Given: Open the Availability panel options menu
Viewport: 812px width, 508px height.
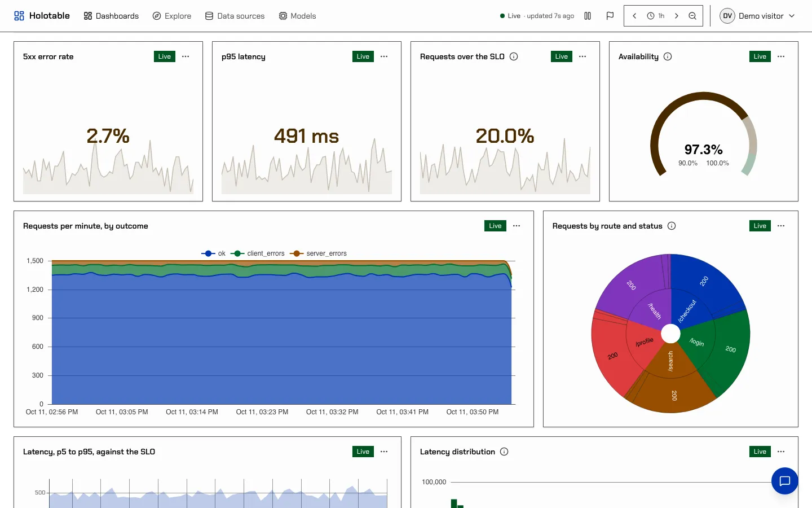Looking at the screenshot, I should tap(781, 56).
